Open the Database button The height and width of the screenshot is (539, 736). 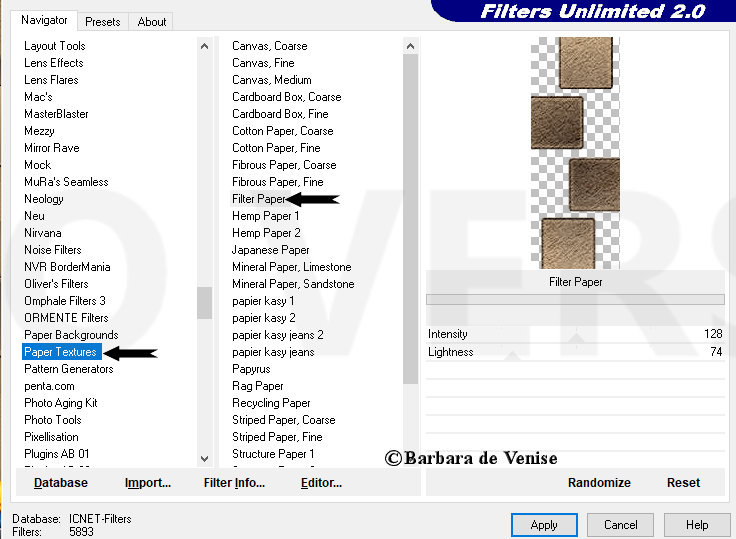(x=61, y=483)
